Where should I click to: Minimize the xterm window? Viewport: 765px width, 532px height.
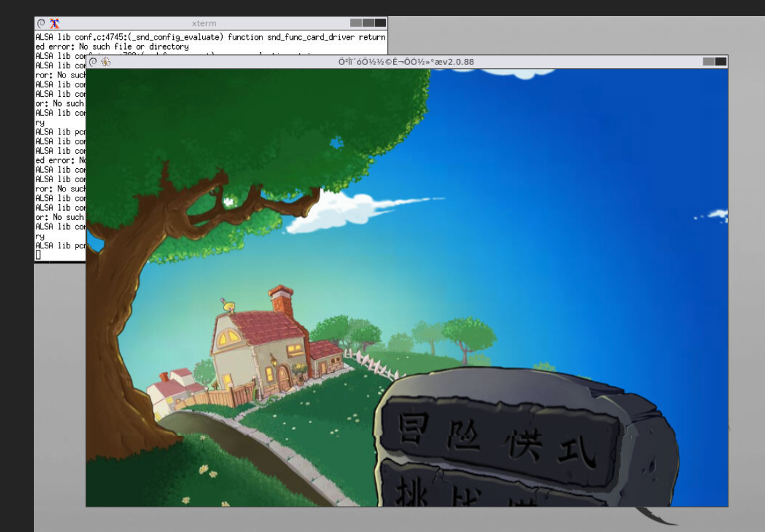pyautogui.click(x=356, y=23)
